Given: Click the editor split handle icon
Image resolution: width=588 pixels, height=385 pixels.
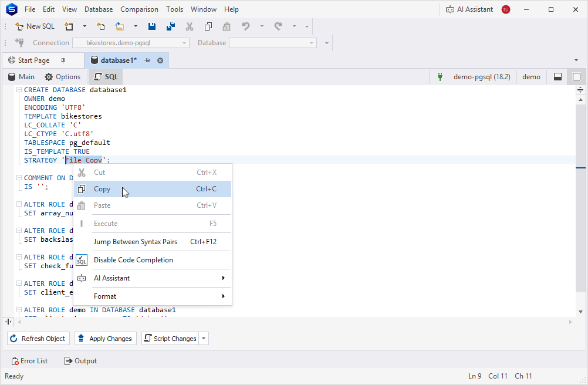Looking at the screenshot, I should (580, 90).
